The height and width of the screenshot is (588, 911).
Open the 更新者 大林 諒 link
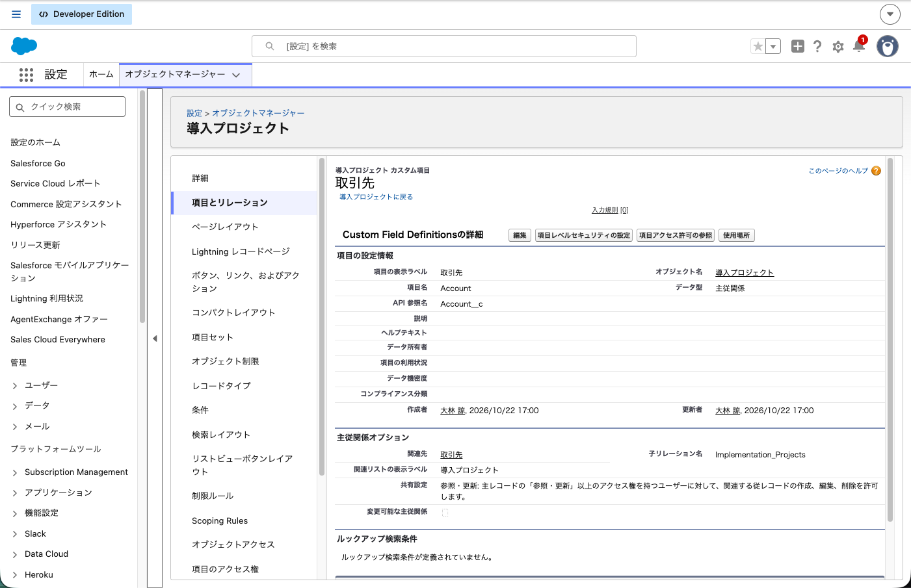coord(728,411)
